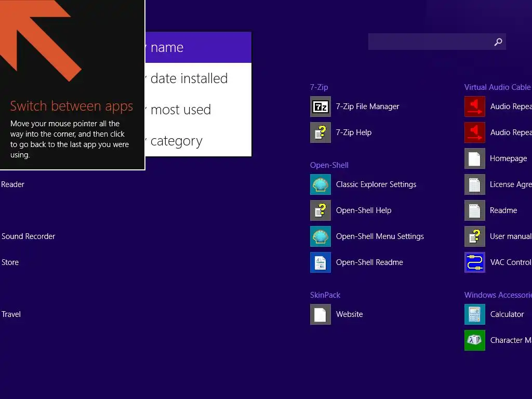The image size is (532, 399).
Task: Open the Open-Shell Help icon
Action: coord(320,210)
